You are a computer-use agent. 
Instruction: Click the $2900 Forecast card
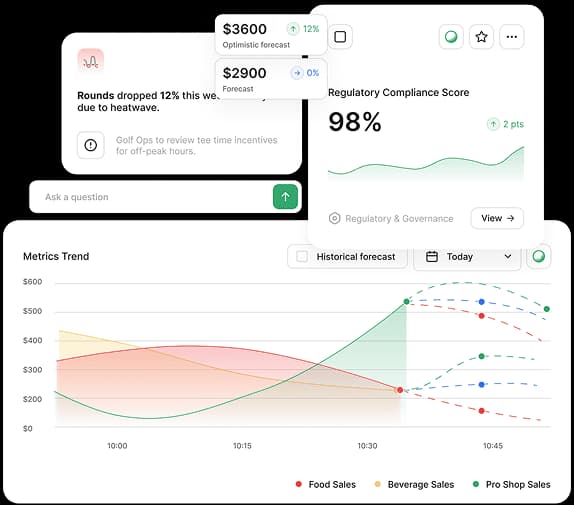pos(271,79)
